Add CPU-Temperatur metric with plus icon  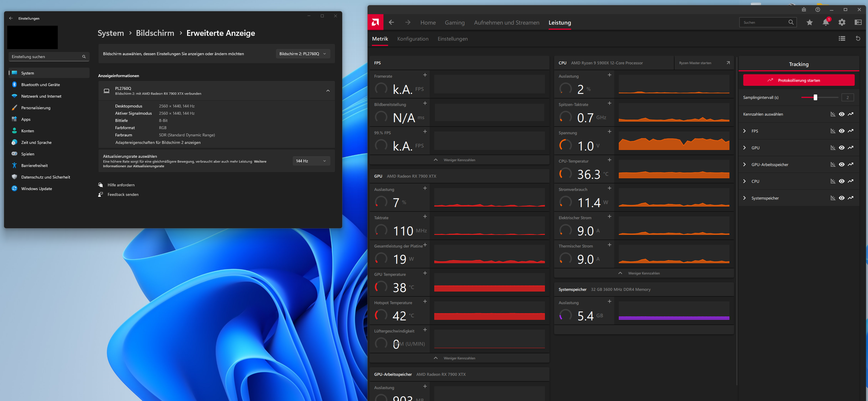(x=609, y=159)
